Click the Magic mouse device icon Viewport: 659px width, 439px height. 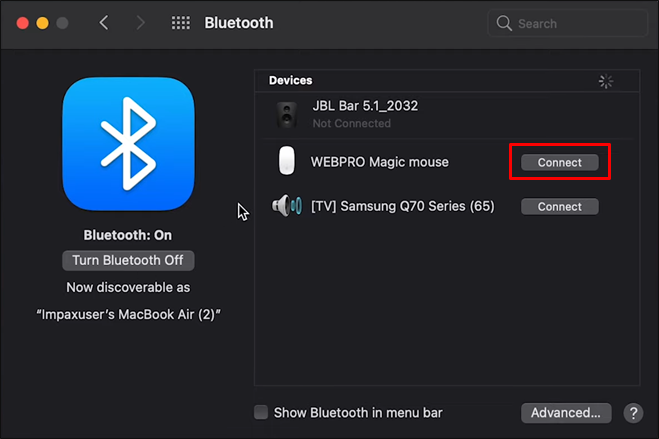[x=287, y=160]
